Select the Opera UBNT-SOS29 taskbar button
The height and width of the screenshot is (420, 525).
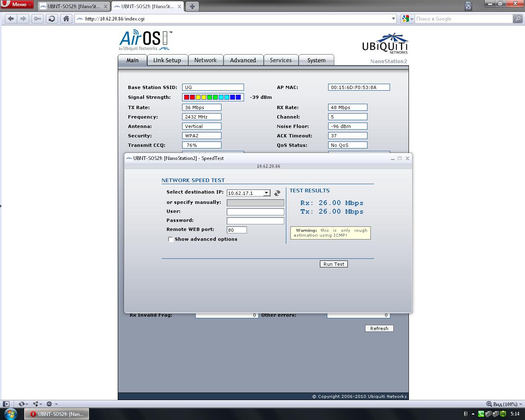coord(57,414)
